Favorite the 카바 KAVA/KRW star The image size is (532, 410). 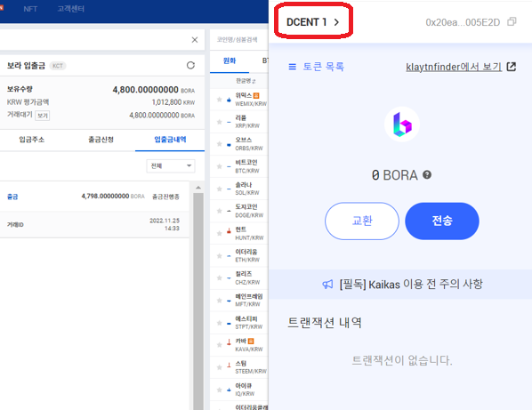pyautogui.click(x=219, y=345)
